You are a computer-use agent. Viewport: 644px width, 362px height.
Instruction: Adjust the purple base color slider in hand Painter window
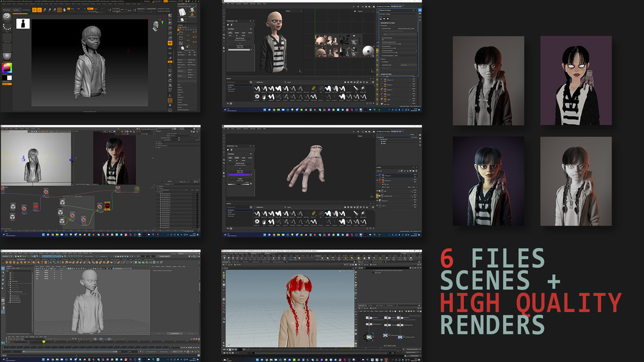point(239,175)
